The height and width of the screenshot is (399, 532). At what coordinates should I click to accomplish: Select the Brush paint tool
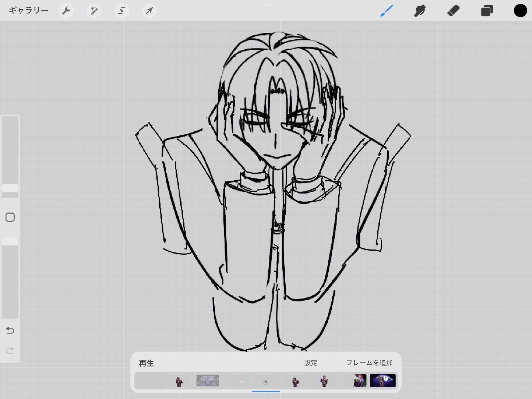(x=386, y=11)
